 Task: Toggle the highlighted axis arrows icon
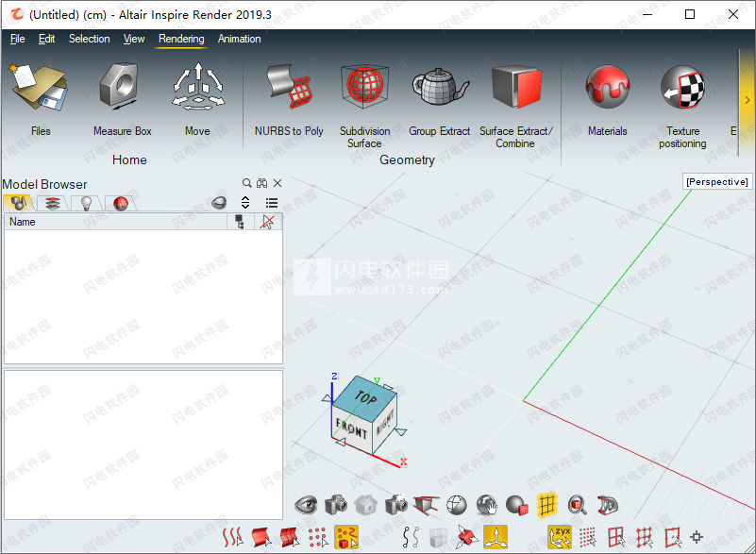point(496,537)
